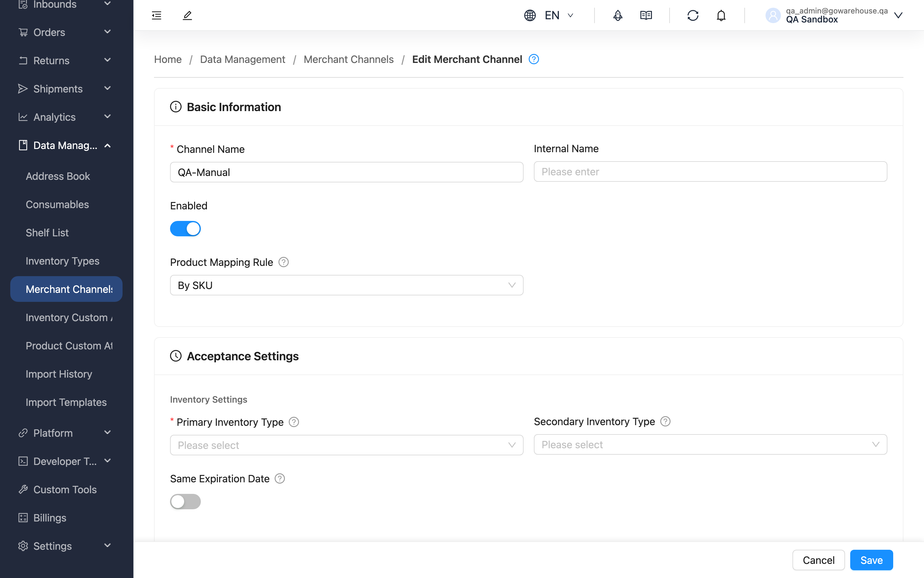Click the Internal Name input field
The width and height of the screenshot is (924, 578).
pos(710,172)
